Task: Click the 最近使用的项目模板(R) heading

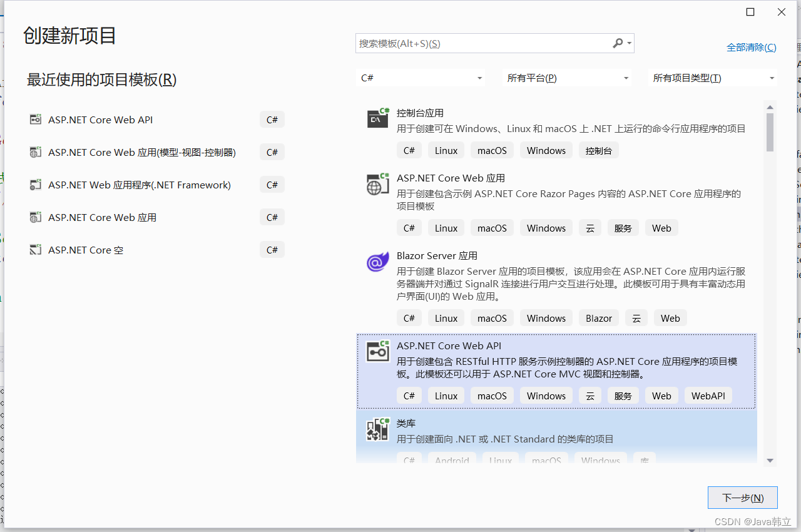Action: 102,79
